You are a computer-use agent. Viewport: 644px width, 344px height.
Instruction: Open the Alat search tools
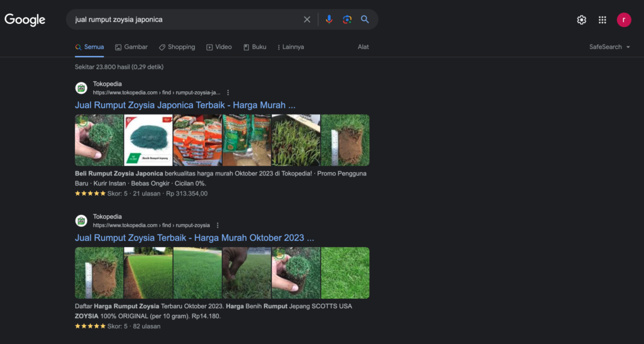tap(363, 47)
